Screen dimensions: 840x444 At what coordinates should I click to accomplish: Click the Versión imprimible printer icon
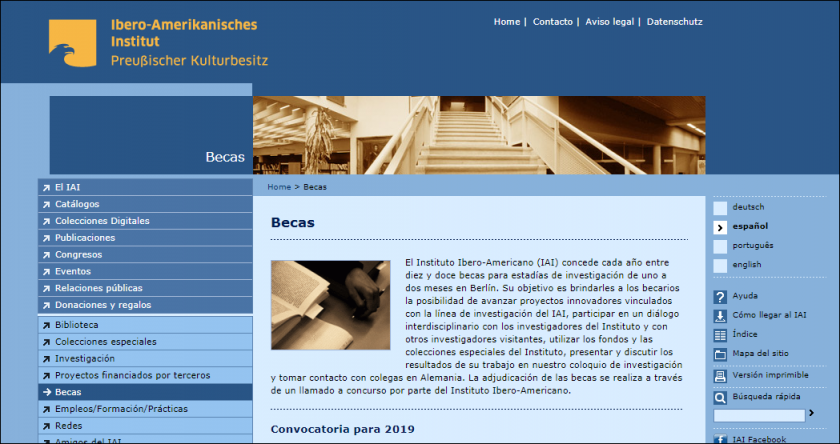coord(720,376)
